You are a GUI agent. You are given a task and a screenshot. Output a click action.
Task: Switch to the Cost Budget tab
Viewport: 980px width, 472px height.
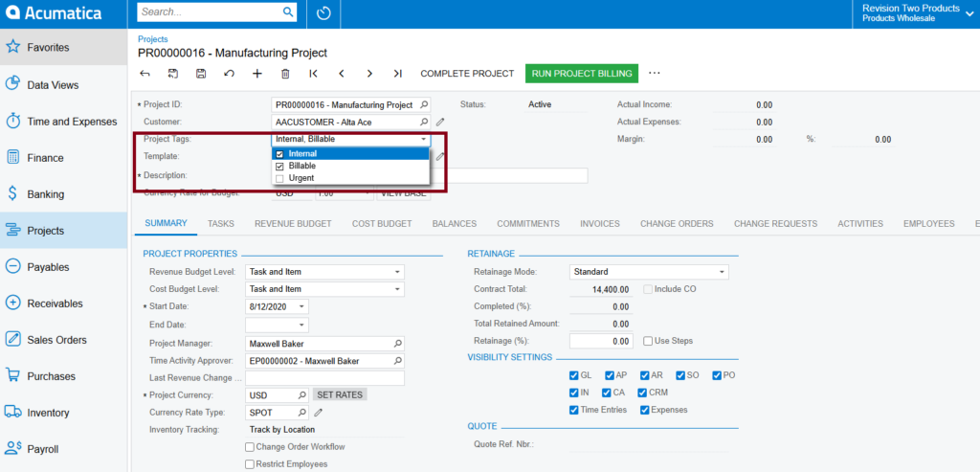pos(382,223)
